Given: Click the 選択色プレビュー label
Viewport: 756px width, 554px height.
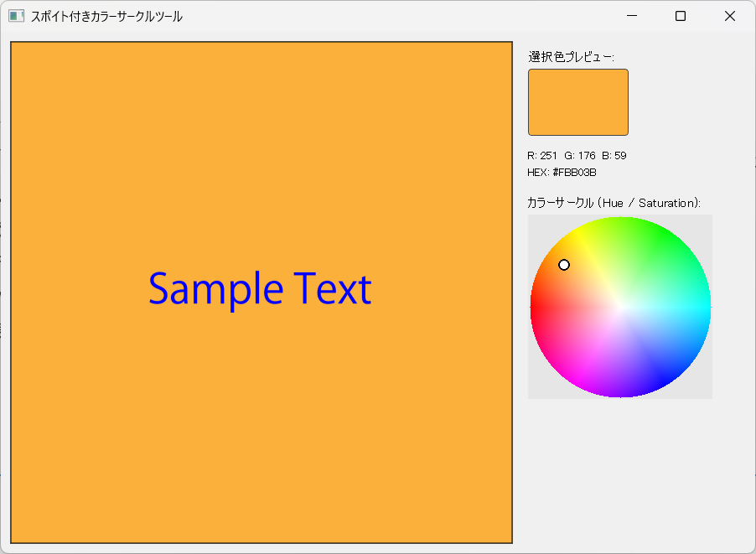Looking at the screenshot, I should 571,57.
